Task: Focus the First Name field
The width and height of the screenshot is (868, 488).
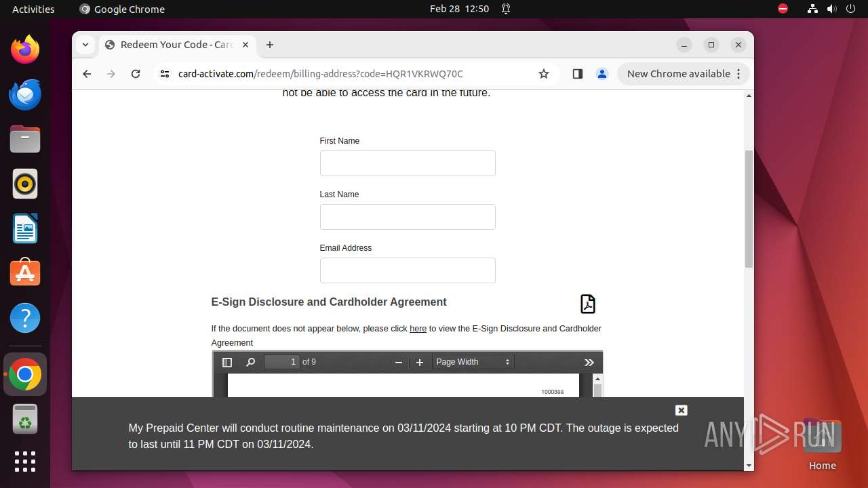Action: pyautogui.click(x=408, y=163)
